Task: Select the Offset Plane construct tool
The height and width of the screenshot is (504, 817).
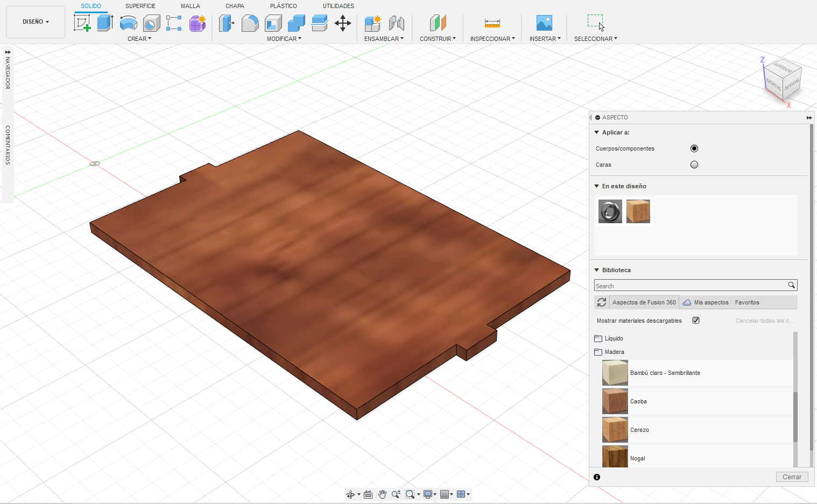Action: click(x=438, y=23)
